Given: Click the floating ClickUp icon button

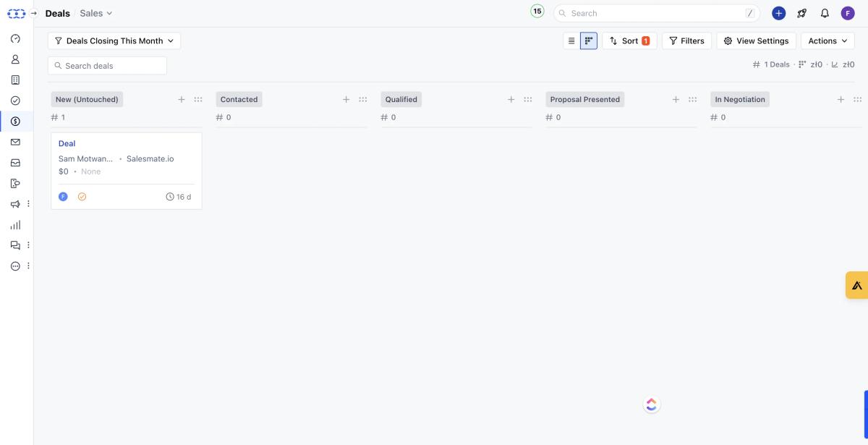Looking at the screenshot, I should click(652, 404).
